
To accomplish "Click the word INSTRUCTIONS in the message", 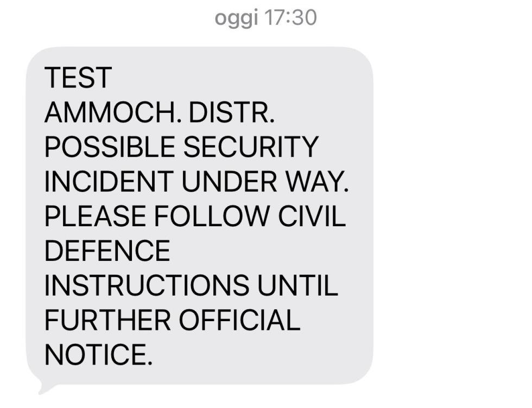I will point(147,286).
